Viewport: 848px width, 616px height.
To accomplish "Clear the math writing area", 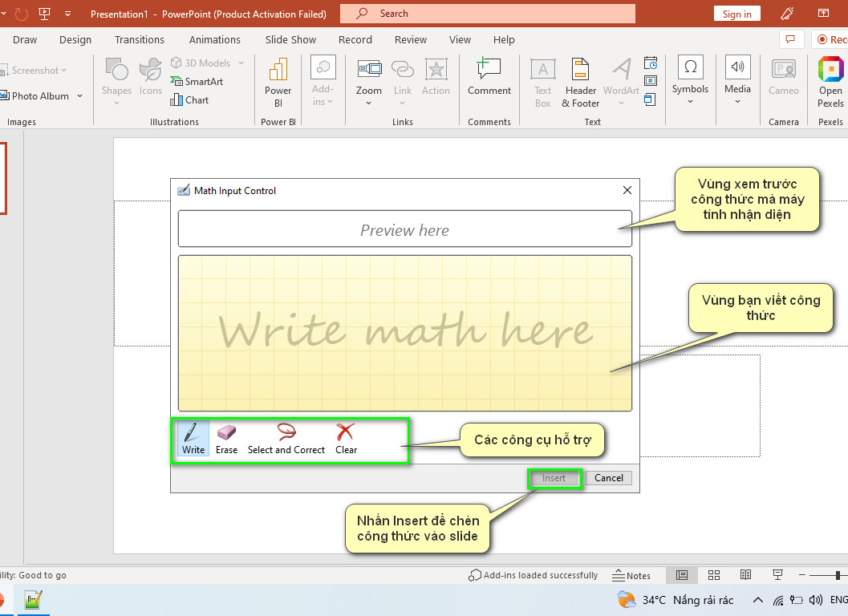I will click(x=346, y=439).
